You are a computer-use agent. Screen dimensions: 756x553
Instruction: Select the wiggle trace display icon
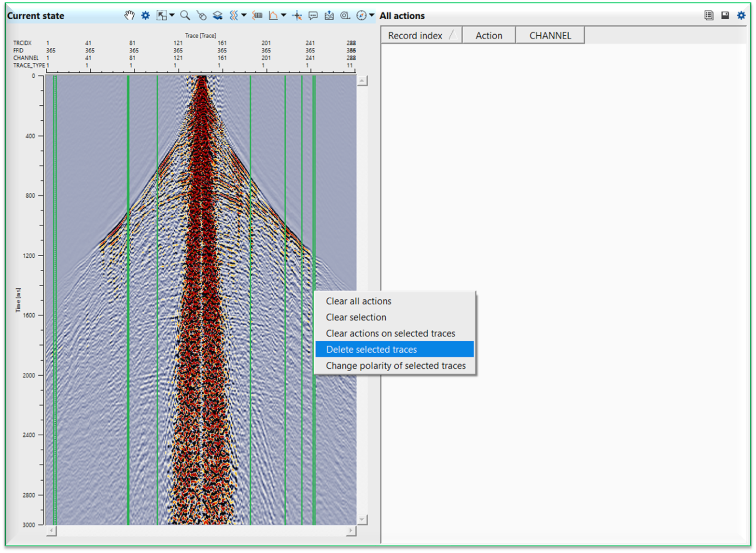point(235,15)
